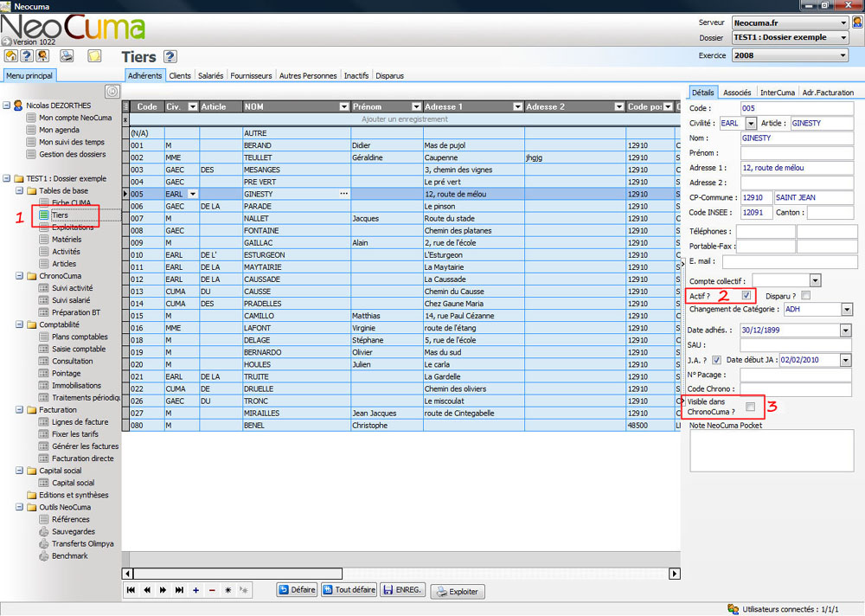Go to the previous record

147,590
